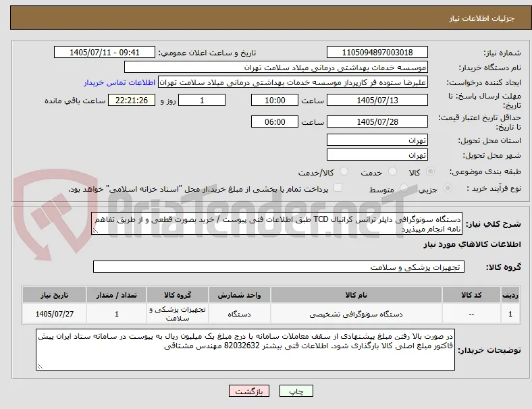Open the اطلاعات تماس خریدار link
Viewport: 532px width, 409px height.
point(119,82)
